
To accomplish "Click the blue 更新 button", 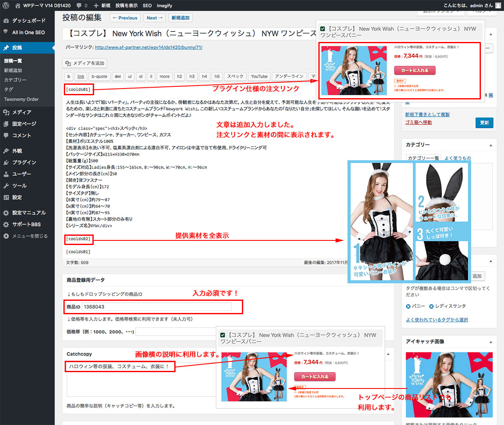I will [484, 123].
